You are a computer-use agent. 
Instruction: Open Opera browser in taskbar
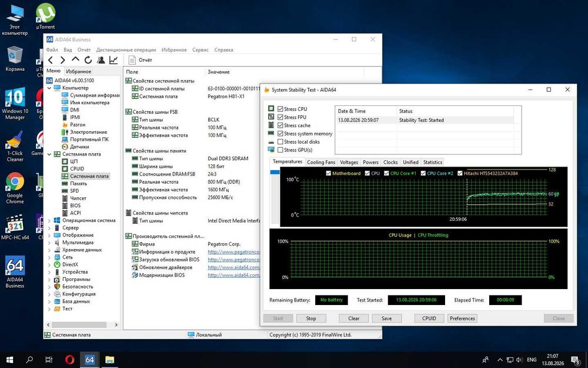point(69,359)
